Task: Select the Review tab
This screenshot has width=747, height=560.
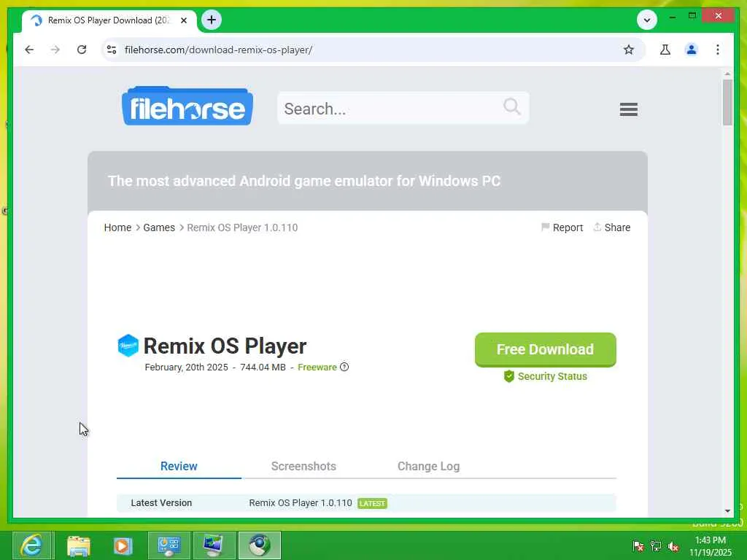Action: (x=179, y=466)
